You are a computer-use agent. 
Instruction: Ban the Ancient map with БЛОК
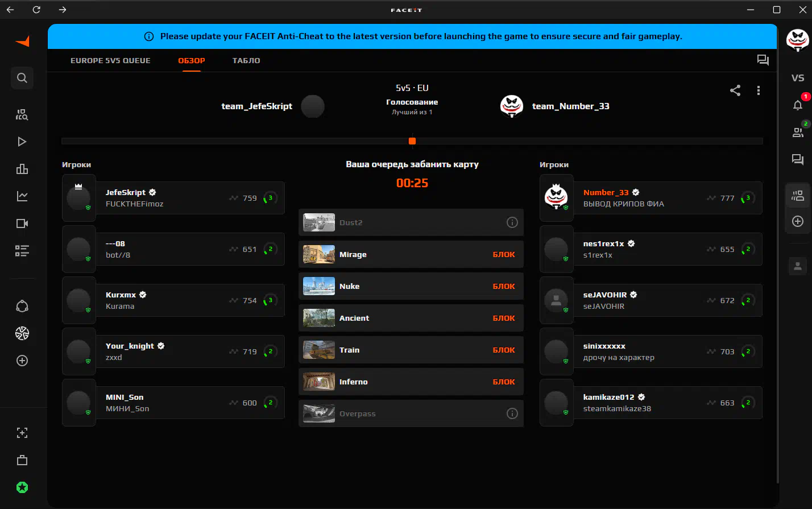pos(504,318)
